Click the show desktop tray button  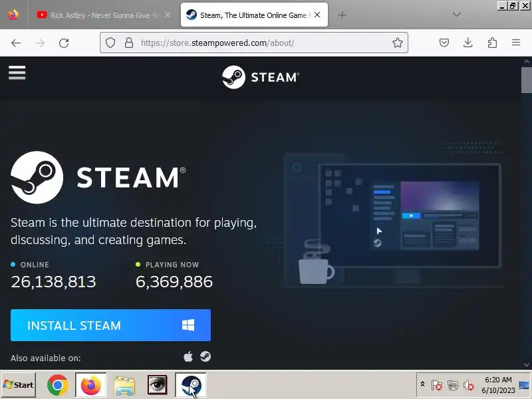tap(525, 385)
